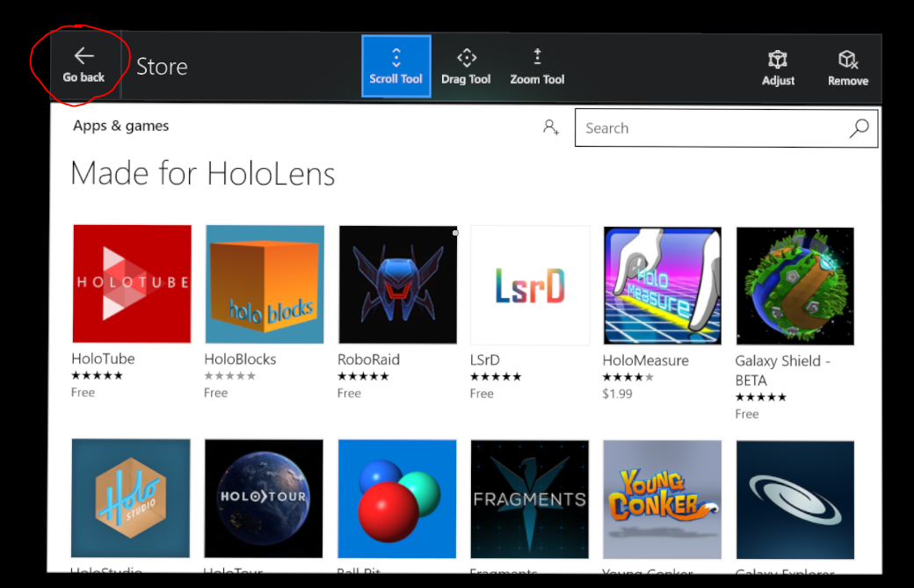Click the sign-in account icon
Viewport: 914px width, 588px height.
[551, 127]
